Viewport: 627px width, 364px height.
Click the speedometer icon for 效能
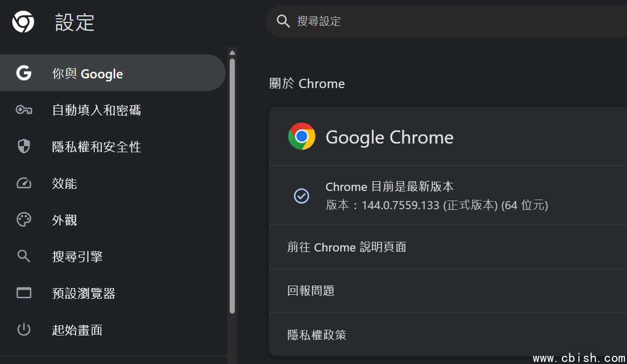pos(23,183)
